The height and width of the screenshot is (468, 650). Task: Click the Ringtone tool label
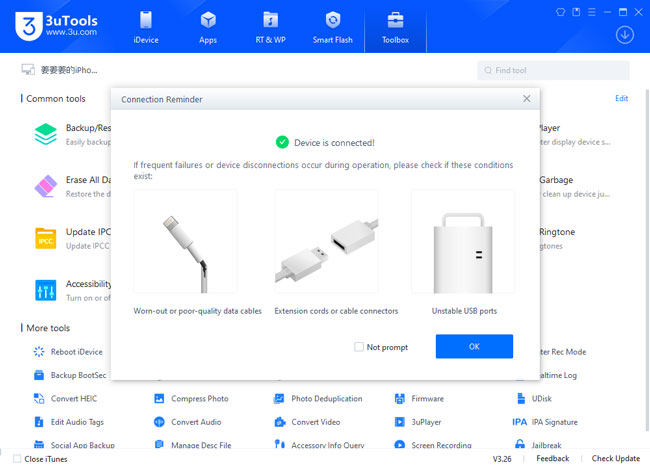[557, 232]
